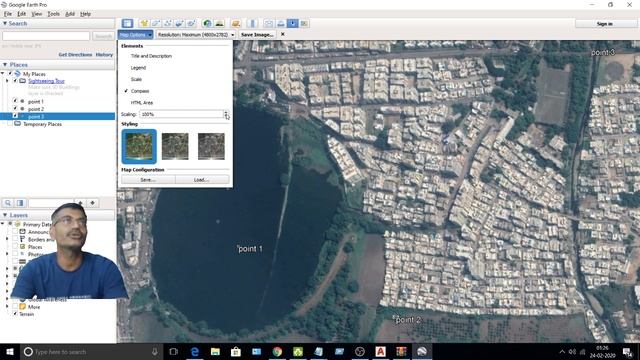Open Microsoft Store from the taskbar
This screenshot has width=640, height=360.
point(236,351)
